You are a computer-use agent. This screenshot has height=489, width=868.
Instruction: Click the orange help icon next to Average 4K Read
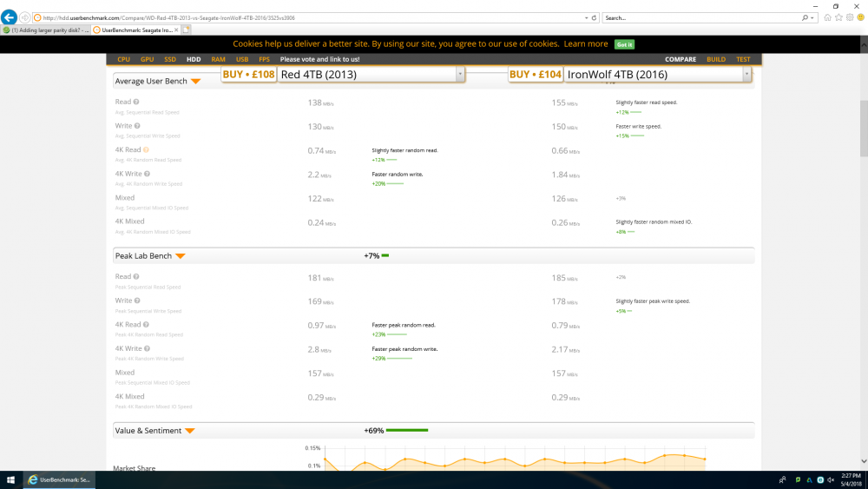[x=146, y=149]
